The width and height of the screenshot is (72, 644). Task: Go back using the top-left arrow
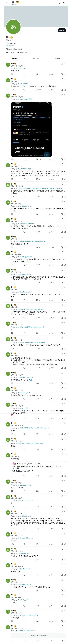[7, 3]
